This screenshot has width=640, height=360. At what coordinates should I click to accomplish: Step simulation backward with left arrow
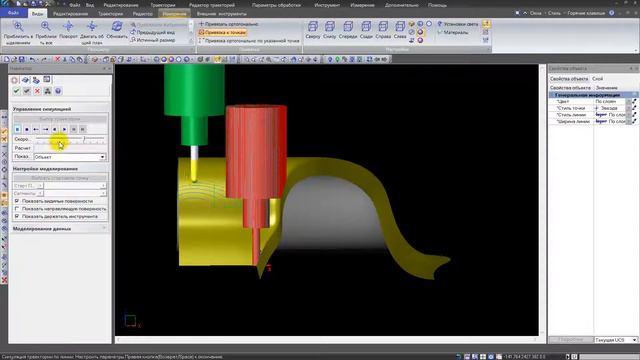(36, 129)
